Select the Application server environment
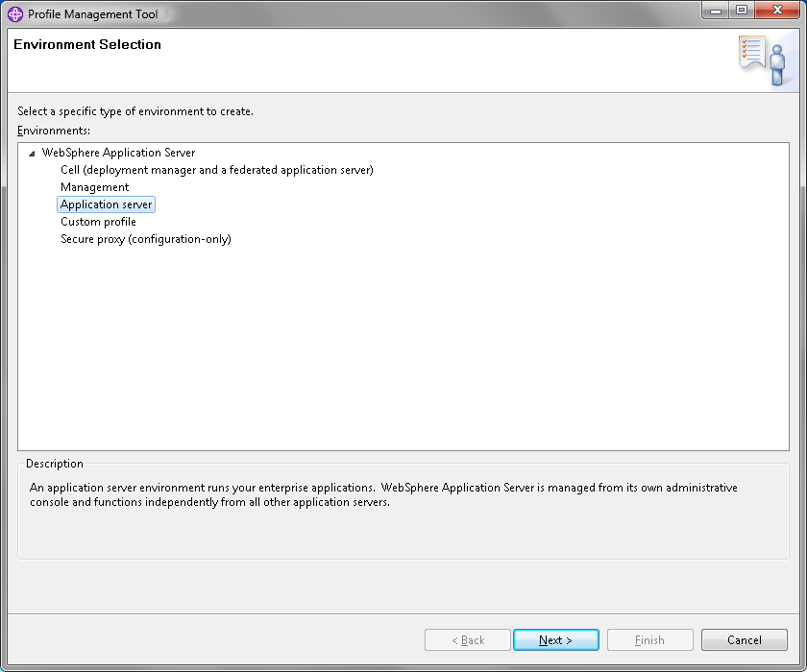The width and height of the screenshot is (807, 672). coord(106,204)
